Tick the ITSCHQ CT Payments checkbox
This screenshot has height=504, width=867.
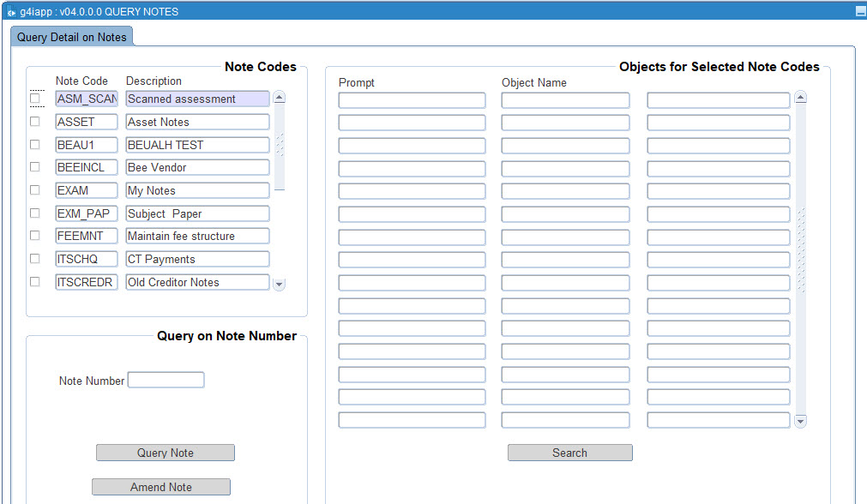point(35,258)
